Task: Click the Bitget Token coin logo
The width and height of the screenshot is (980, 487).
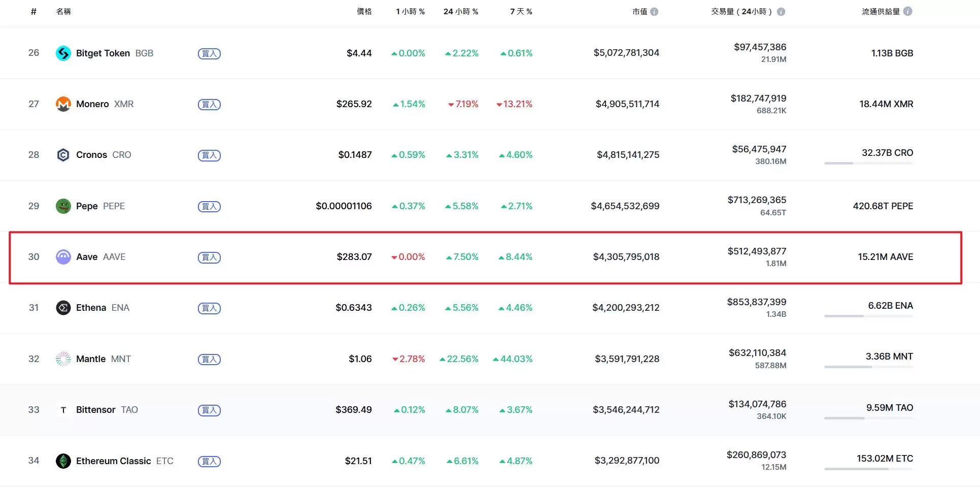Action: (63, 53)
